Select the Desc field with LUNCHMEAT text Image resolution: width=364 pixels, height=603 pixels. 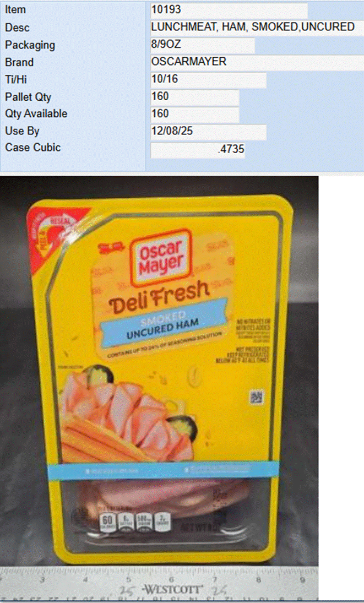tap(257, 28)
